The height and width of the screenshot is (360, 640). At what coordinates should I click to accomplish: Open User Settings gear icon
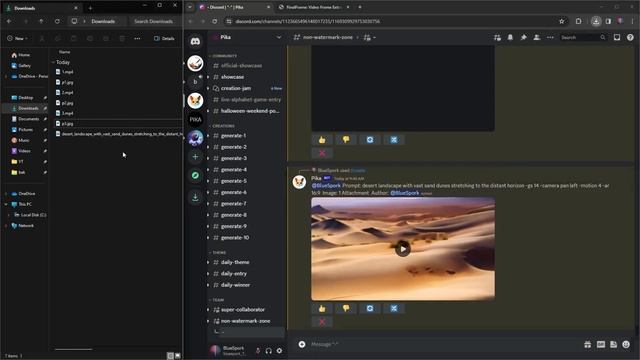(x=279, y=351)
